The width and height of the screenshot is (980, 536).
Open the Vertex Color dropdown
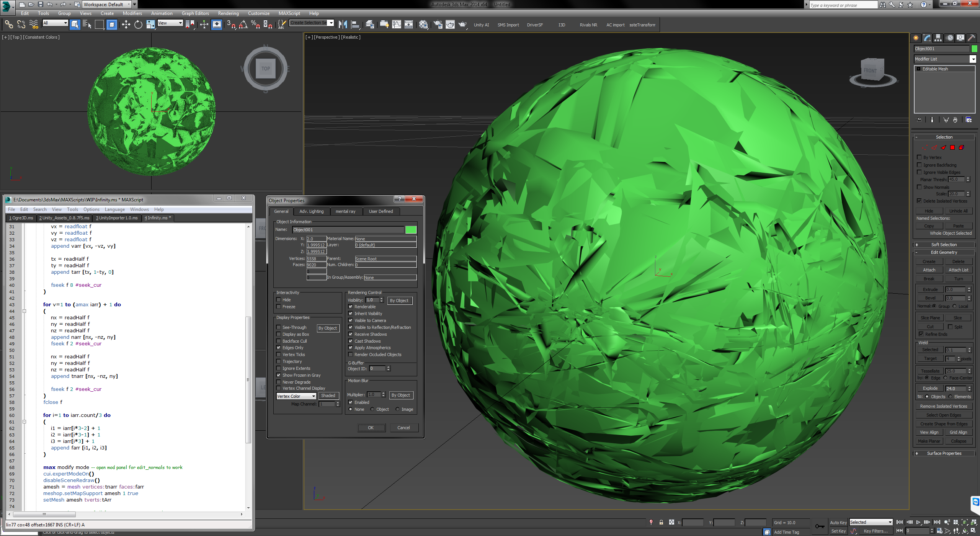pos(296,396)
